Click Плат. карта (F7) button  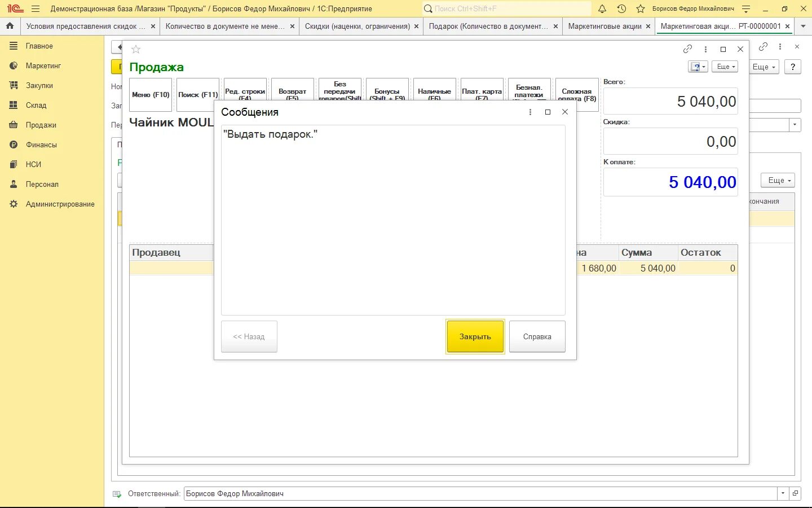[482, 90]
